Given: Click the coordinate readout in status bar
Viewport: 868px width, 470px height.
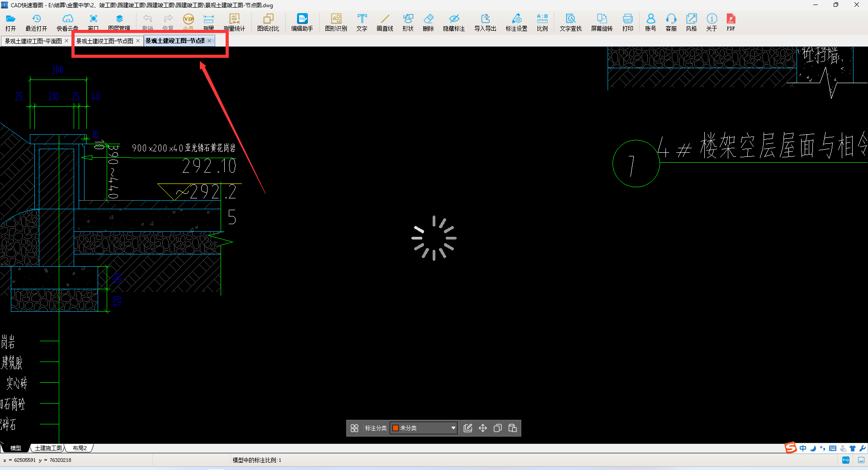Looking at the screenshot, I should pos(37,460).
